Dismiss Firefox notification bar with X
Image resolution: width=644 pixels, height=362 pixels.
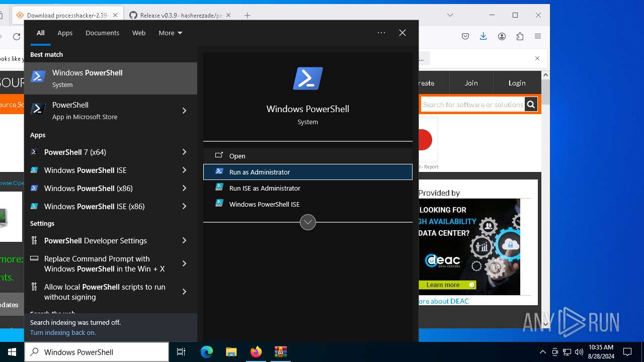[x=537, y=58]
